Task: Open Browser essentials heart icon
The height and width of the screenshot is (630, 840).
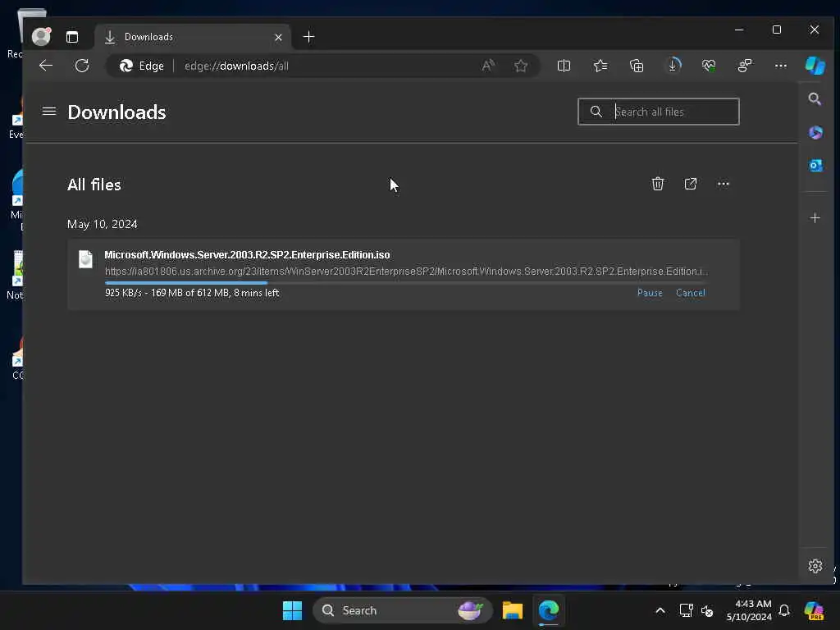Action: click(709, 66)
